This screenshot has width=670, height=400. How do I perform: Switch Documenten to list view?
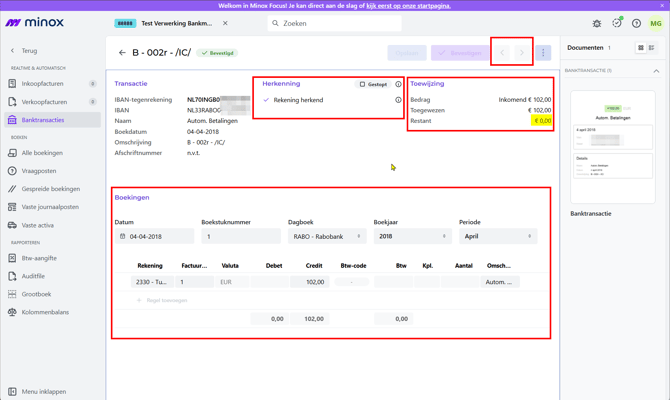click(651, 48)
